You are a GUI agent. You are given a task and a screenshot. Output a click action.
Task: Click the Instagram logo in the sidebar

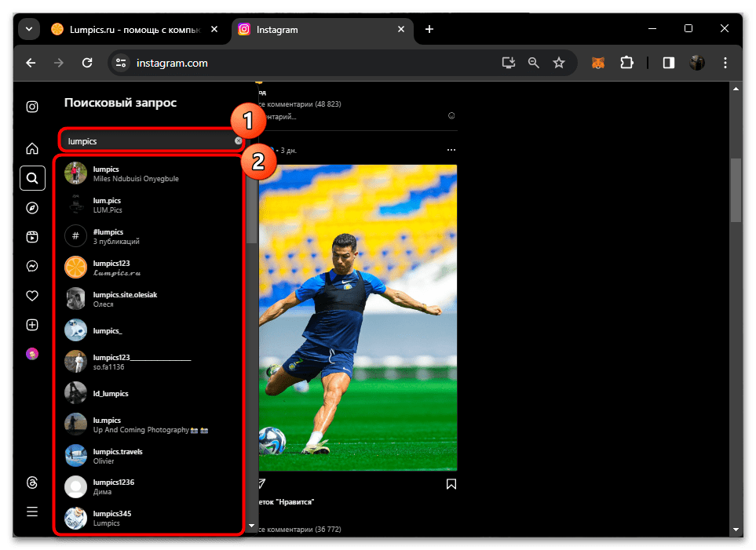click(32, 107)
